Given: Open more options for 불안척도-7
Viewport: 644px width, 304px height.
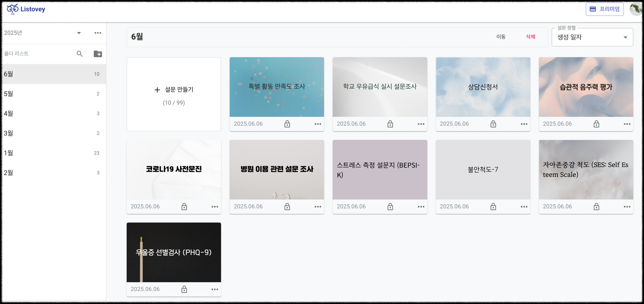Looking at the screenshot, I should point(524,207).
